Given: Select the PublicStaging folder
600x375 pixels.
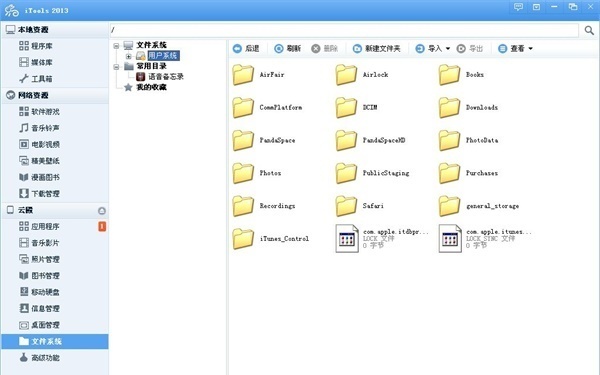Looking at the screenshot, I should point(373,173).
